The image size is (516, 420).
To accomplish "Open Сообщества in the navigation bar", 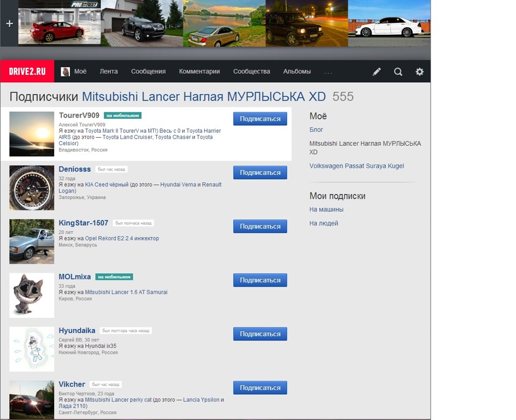I will point(252,71).
